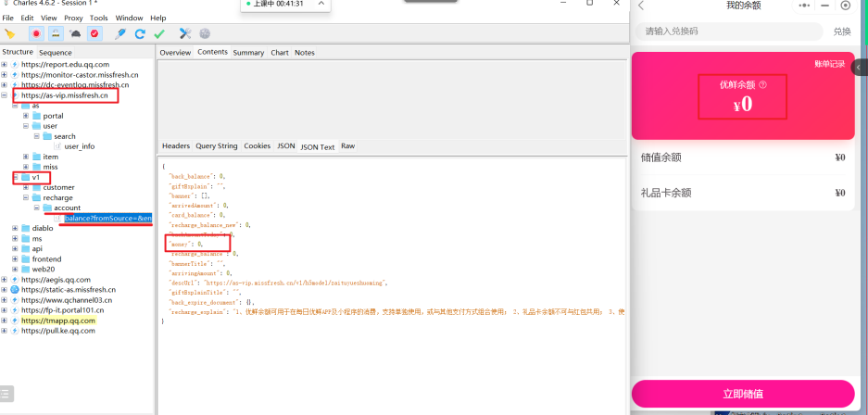The image size is (868, 415).
Task: Switch to the JSON tab
Action: click(x=285, y=146)
